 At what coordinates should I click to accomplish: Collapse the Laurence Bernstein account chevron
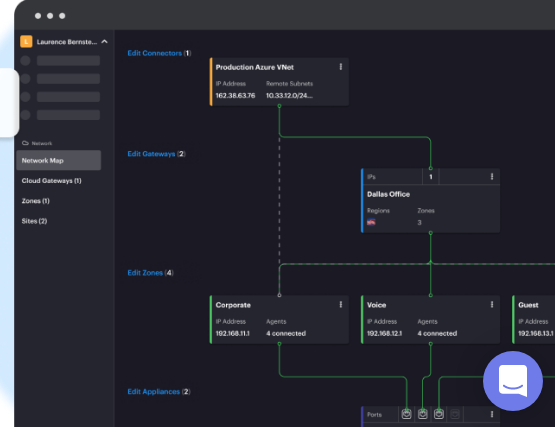pos(104,42)
